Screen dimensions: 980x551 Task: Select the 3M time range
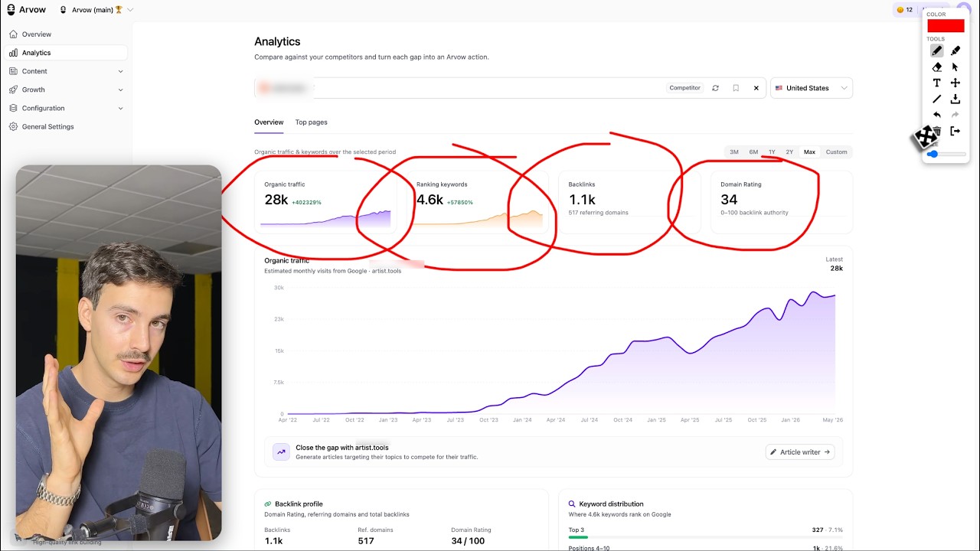pyautogui.click(x=733, y=152)
